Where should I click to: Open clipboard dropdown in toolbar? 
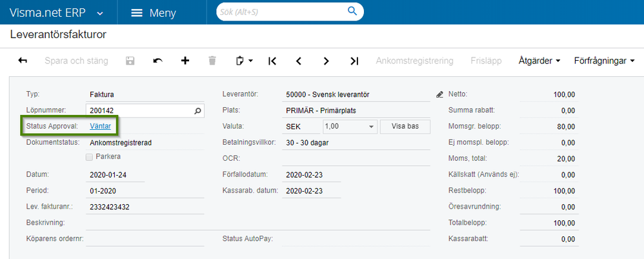[244, 61]
